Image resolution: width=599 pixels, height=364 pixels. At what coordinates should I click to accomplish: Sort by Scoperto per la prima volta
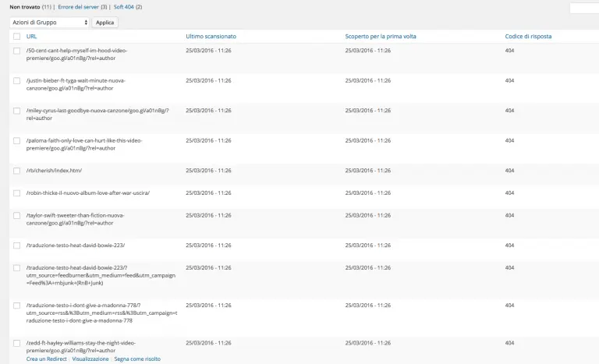coord(380,37)
